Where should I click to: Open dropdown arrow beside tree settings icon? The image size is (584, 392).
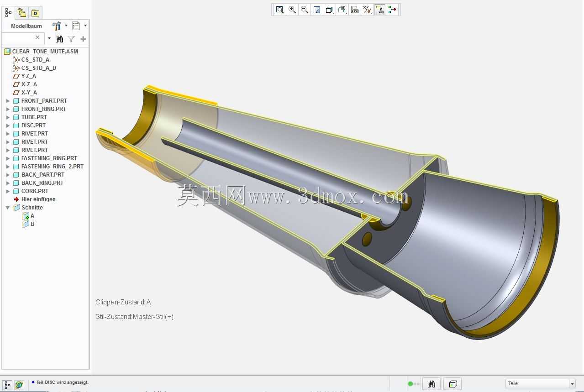(x=66, y=26)
